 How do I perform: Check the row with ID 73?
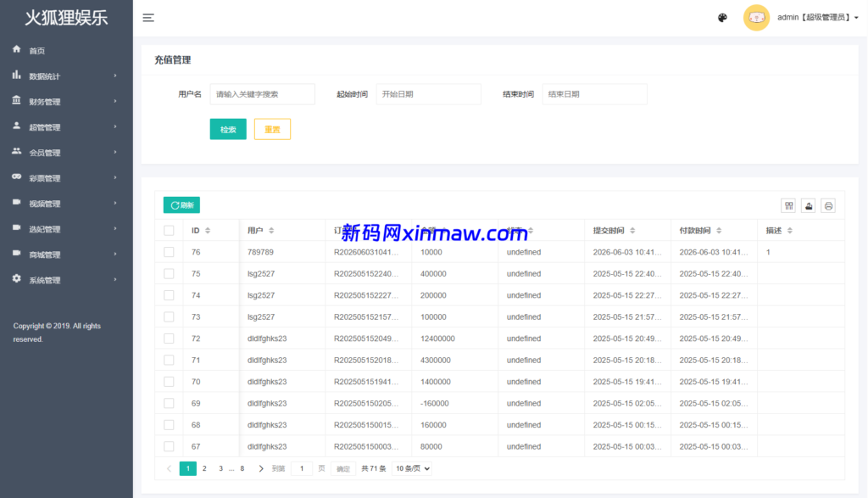tap(169, 316)
